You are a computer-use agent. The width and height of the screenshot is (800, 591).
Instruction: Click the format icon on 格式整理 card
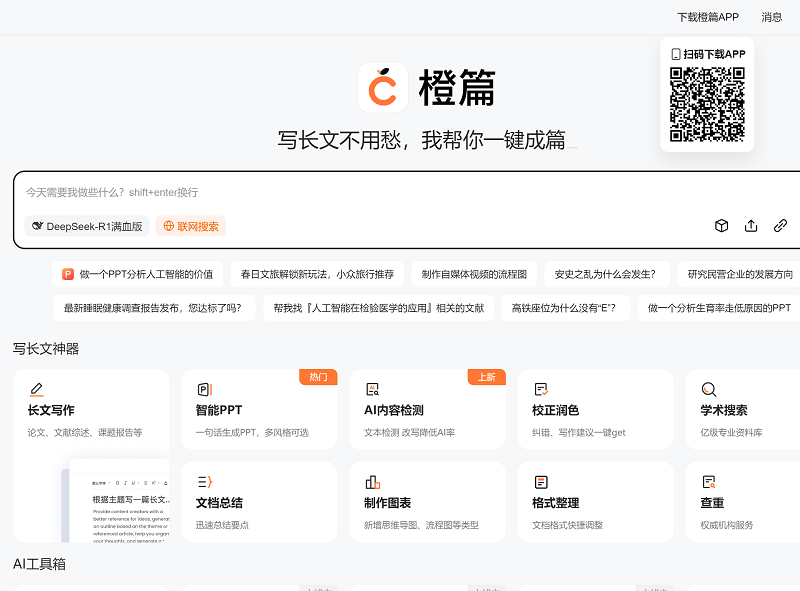541,482
